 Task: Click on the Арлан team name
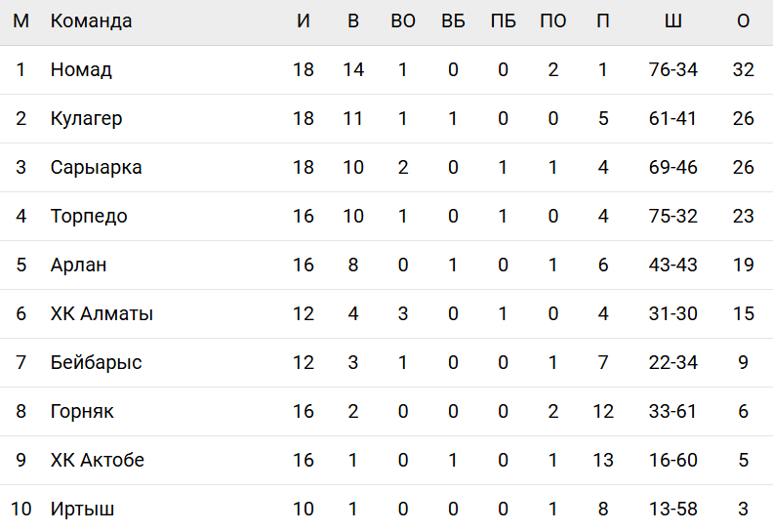[x=78, y=266]
